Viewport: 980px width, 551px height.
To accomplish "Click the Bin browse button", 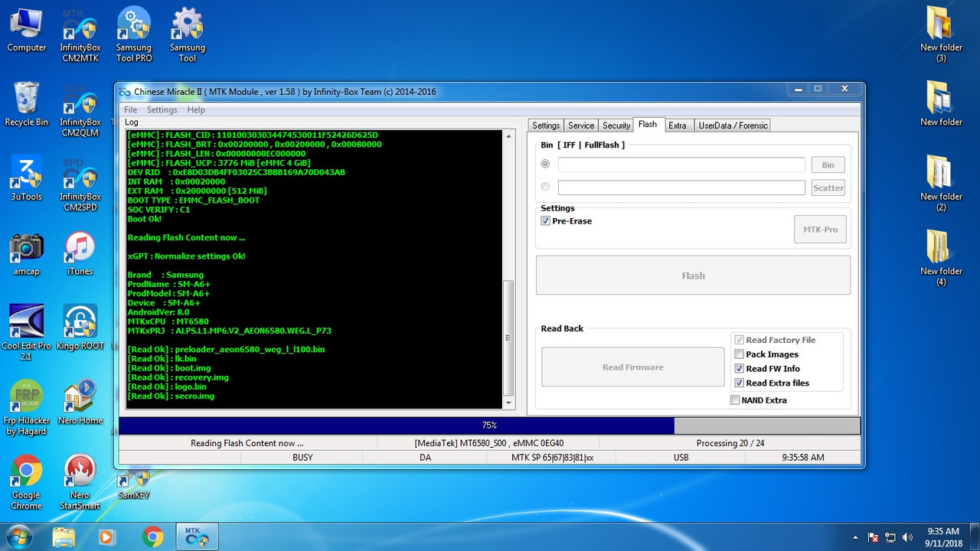I will [x=828, y=165].
